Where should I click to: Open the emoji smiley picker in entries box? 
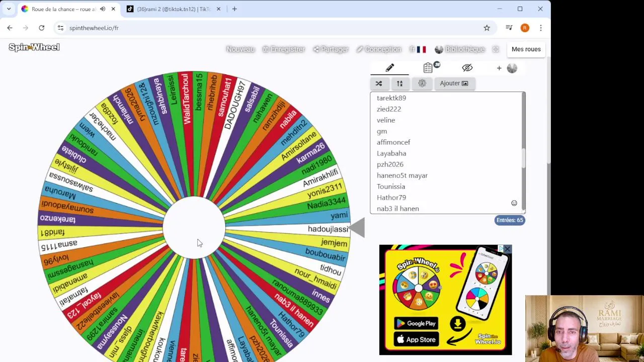514,203
